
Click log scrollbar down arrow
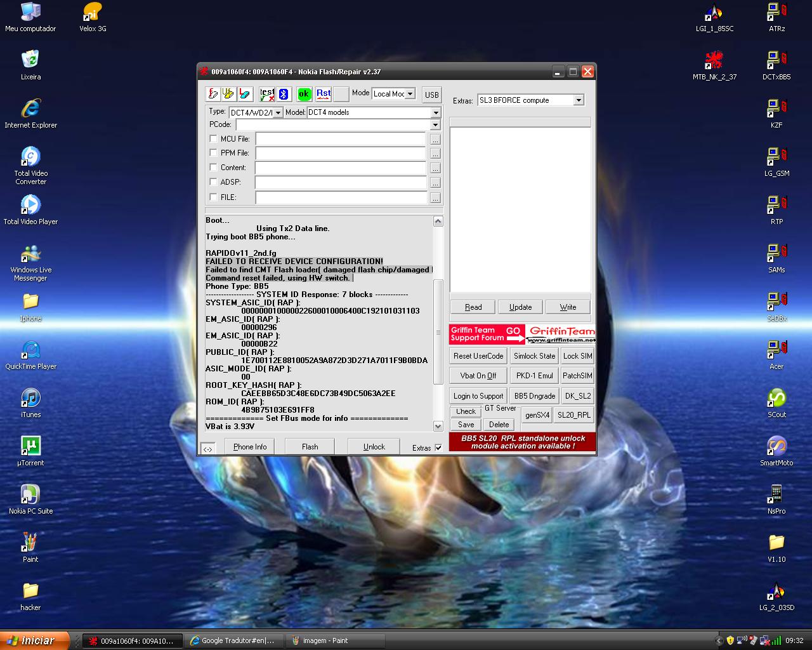[x=438, y=426]
